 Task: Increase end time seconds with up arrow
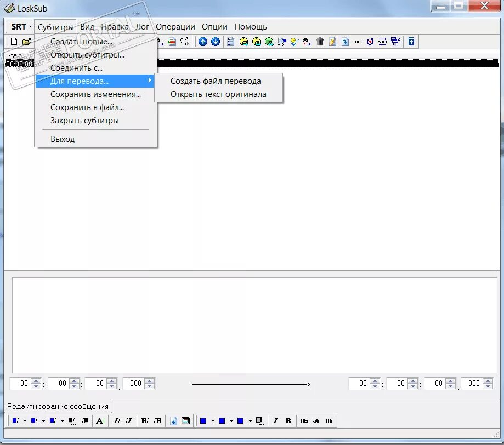450,381
